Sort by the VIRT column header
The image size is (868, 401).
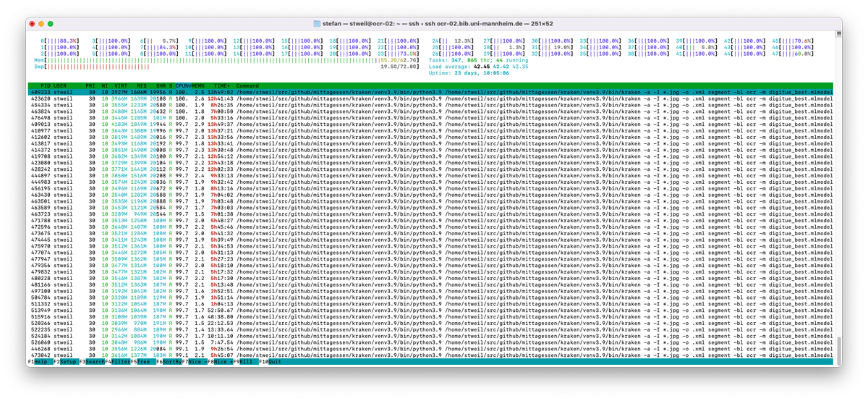click(x=120, y=86)
